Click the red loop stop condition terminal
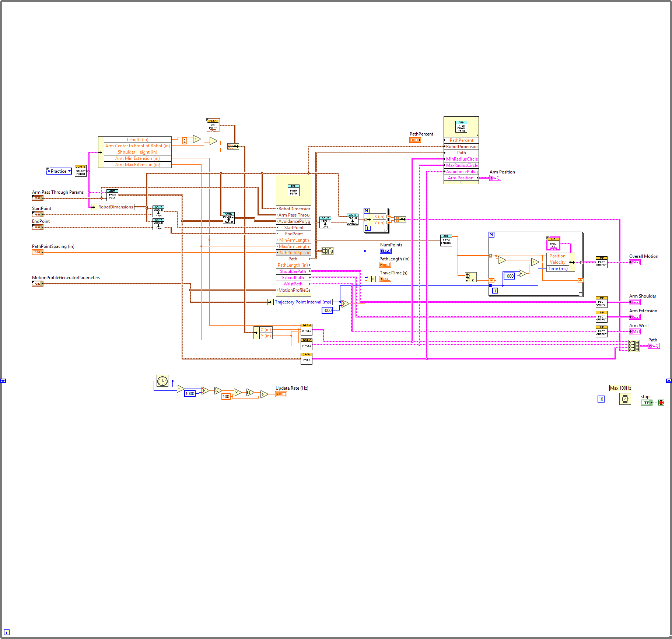This screenshot has height=639, width=672. tap(661, 403)
